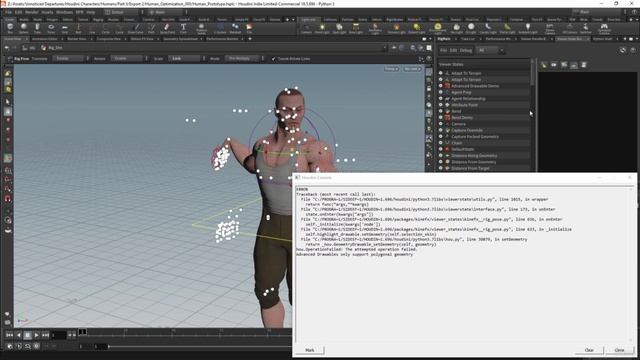Select the L-System shelf tool
This screenshot has height=360, width=640.
(220, 28)
